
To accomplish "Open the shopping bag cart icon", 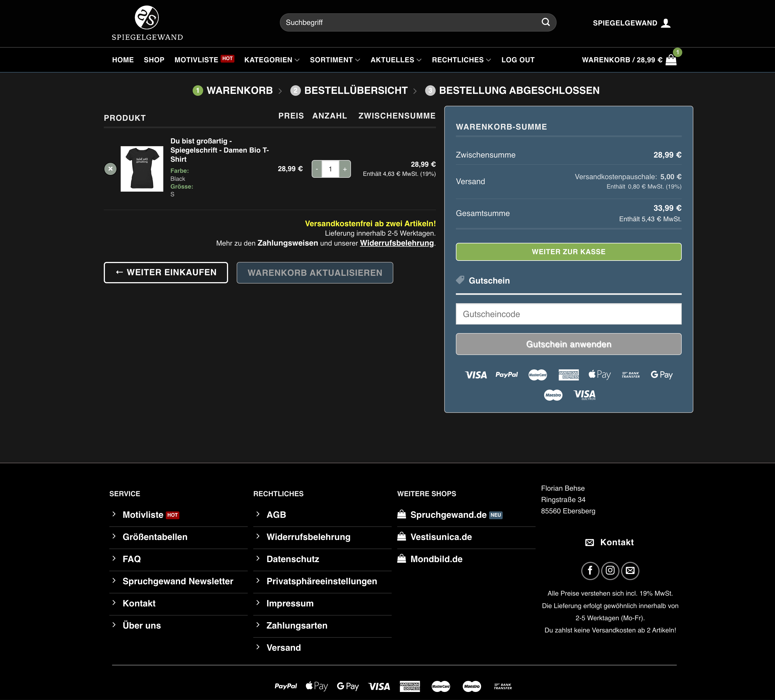I will coord(671,60).
